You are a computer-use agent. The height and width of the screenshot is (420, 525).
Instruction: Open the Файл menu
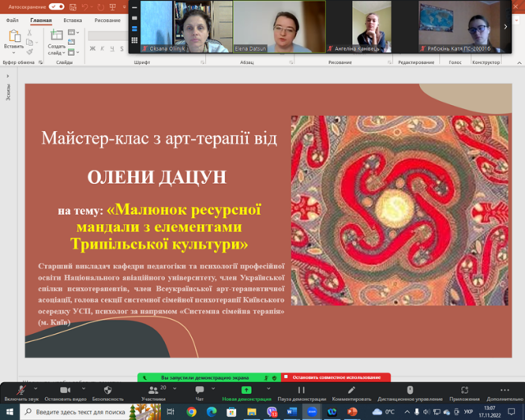click(12, 20)
